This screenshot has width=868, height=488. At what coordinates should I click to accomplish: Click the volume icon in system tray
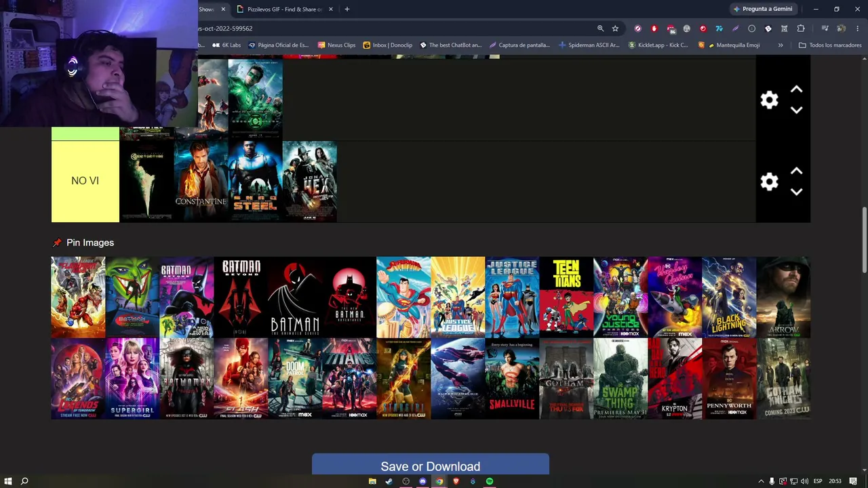[x=805, y=481]
